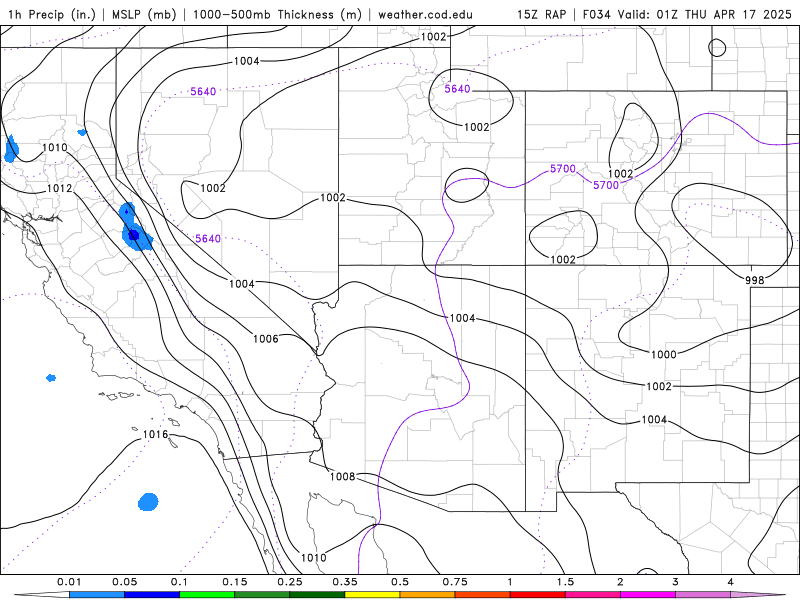The width and height of the screenshot is (800, 600).
Task: Click the 0.25 legend tick label
Action: tap(290, 582)
